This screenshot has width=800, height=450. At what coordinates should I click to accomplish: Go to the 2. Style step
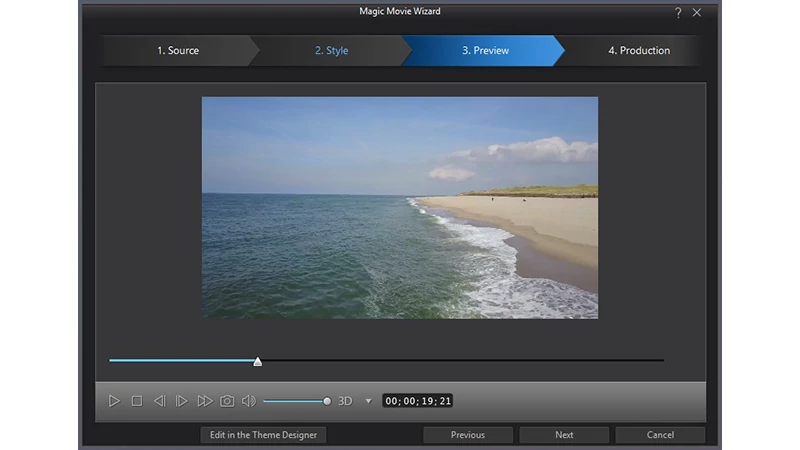click(x=331, y=51)
